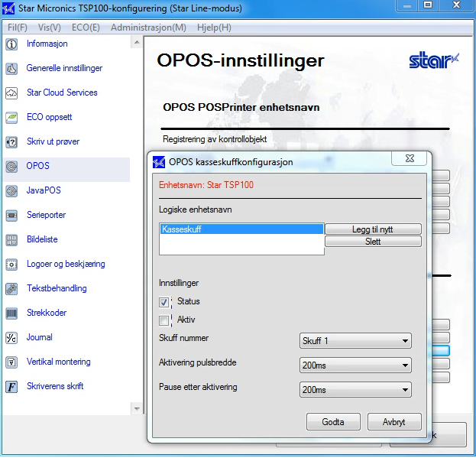Open Logoer og beskjæring page

tap(66, 264)
